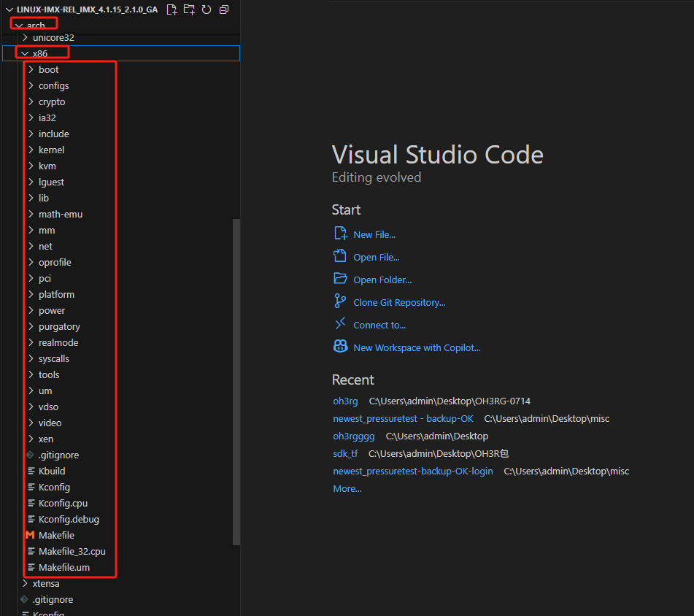694x616 pixels.
Task: Select the xen folder row
Action: pyautogui.click(x=121, y=439)
